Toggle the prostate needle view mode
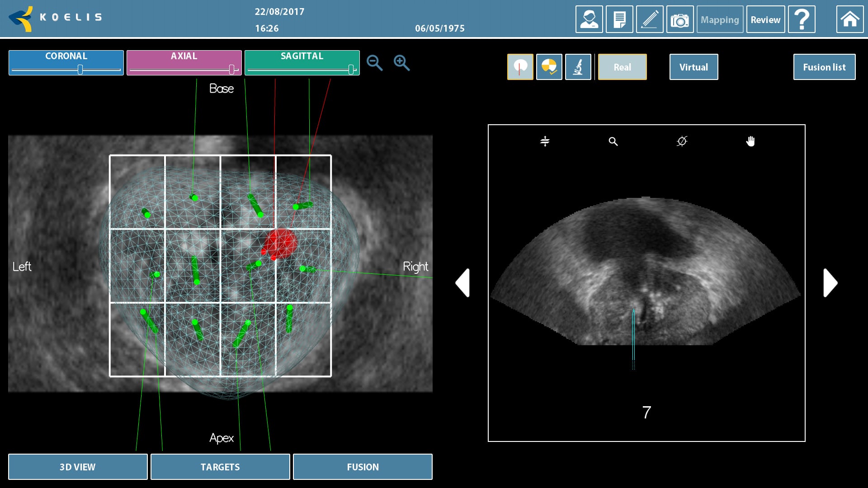 pos(520,67)
